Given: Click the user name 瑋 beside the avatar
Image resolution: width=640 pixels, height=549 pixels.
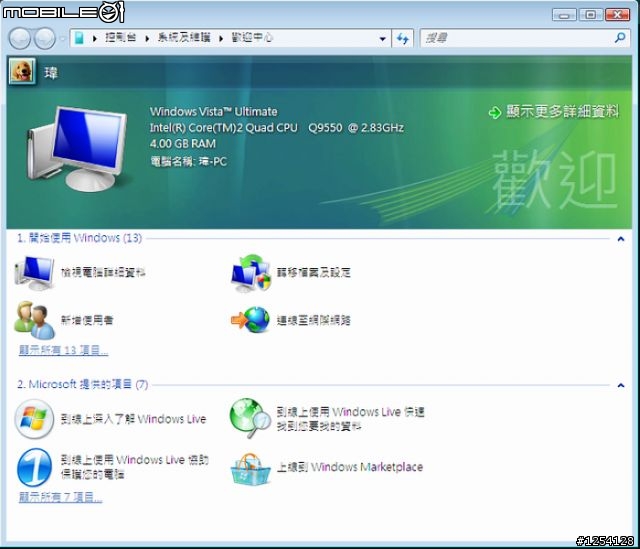Looking at the screenshot, I should pyautogui.click(x=51, y=73).
